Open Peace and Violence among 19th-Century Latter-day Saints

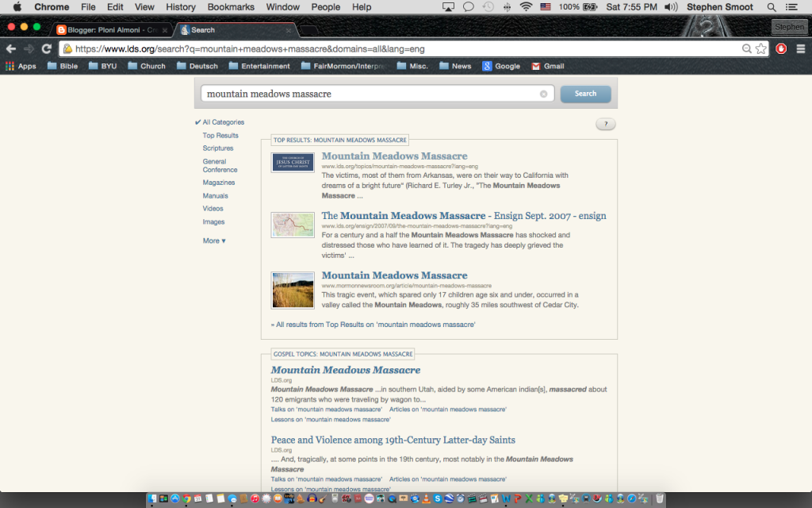[393, 440]
